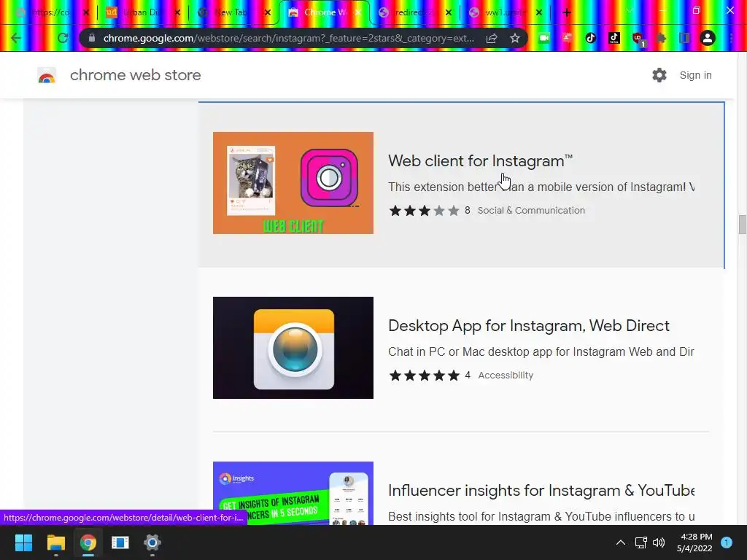Click the five-star rating of Desktop App
The height and width of the screenshot is (560, 747).
[x=424, y=376]
